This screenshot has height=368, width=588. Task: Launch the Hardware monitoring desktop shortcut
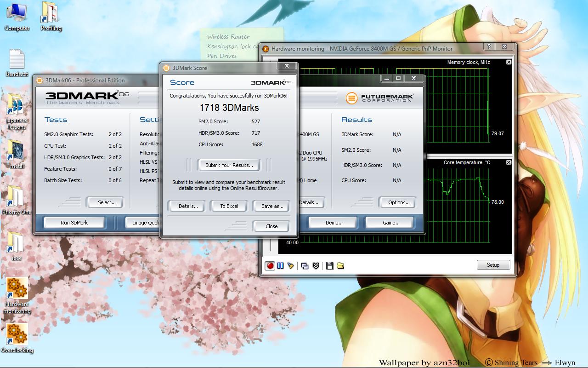pyautogui.click(x=17, y=296)
